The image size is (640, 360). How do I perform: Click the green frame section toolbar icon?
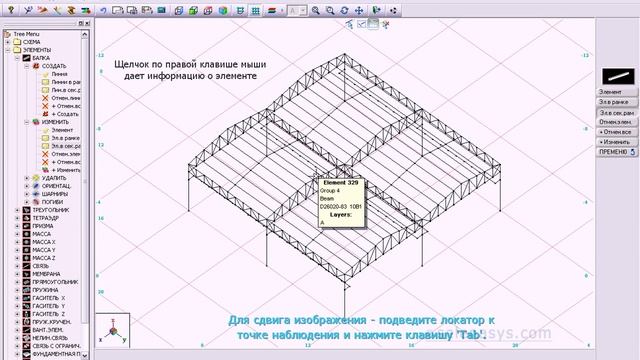[240, 10]
